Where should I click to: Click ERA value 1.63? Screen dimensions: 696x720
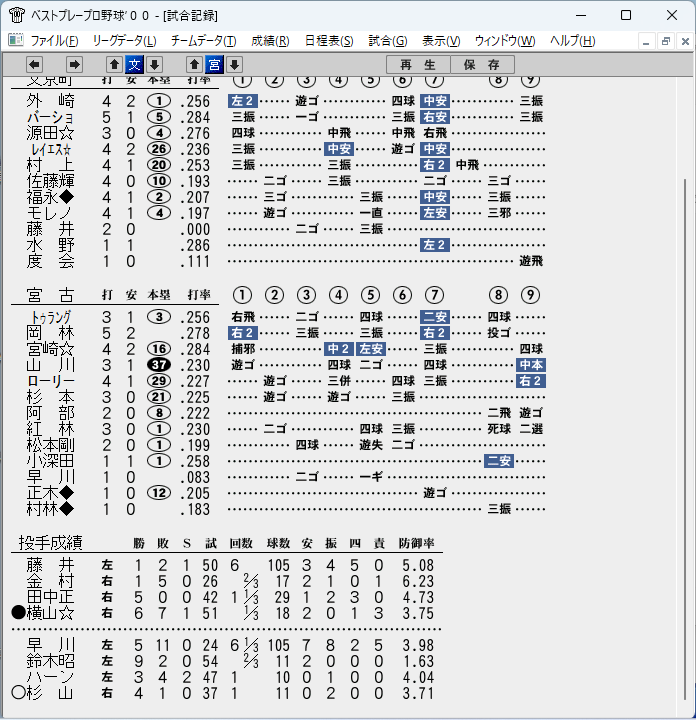(x=418, y=661)
